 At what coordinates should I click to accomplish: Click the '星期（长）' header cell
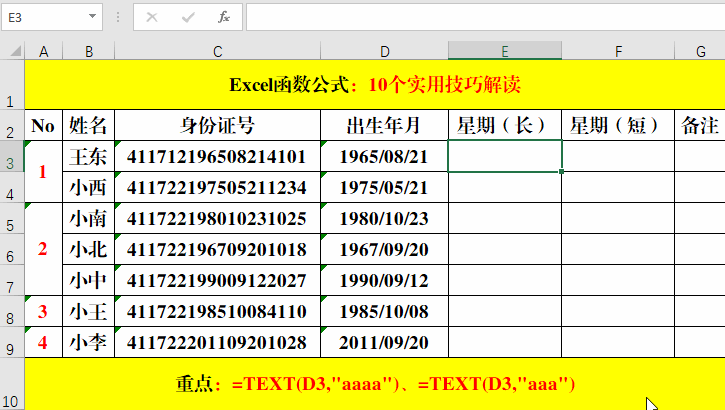pos(505,125)
